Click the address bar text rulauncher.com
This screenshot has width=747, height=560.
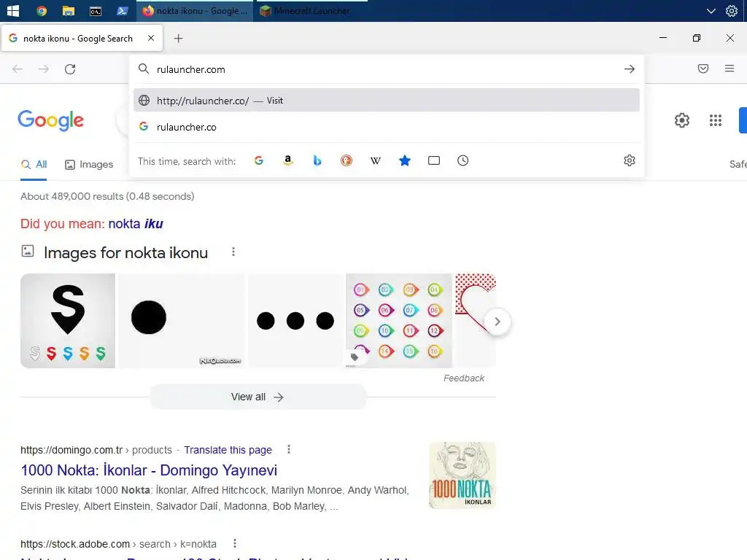tap(190, 69)
